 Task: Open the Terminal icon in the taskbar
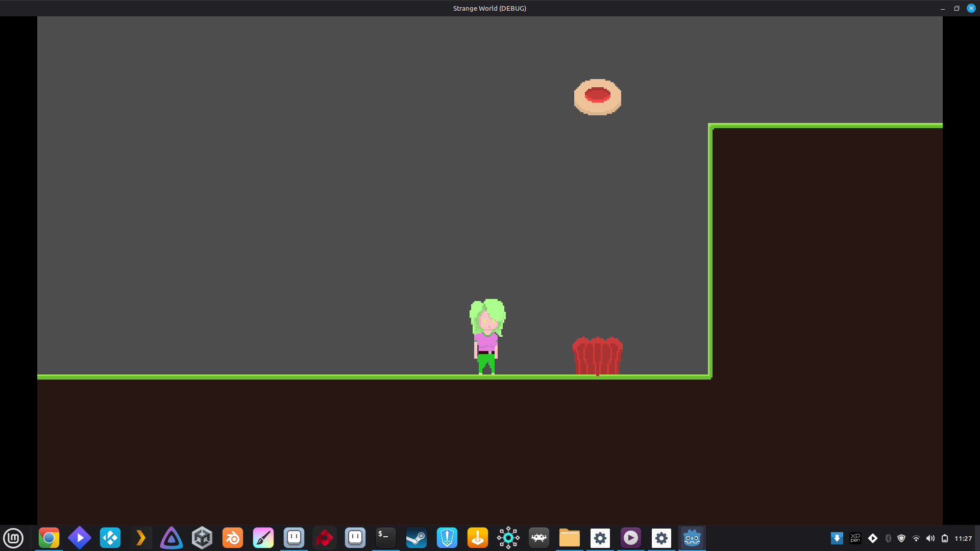pyautogui.click(x=386, y=538)
